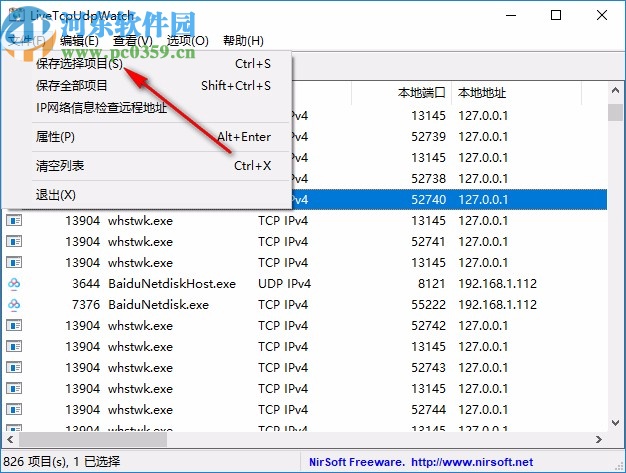626x473 pixels.
Task: Click local port 52743 cell
Action: click(428, 368)
